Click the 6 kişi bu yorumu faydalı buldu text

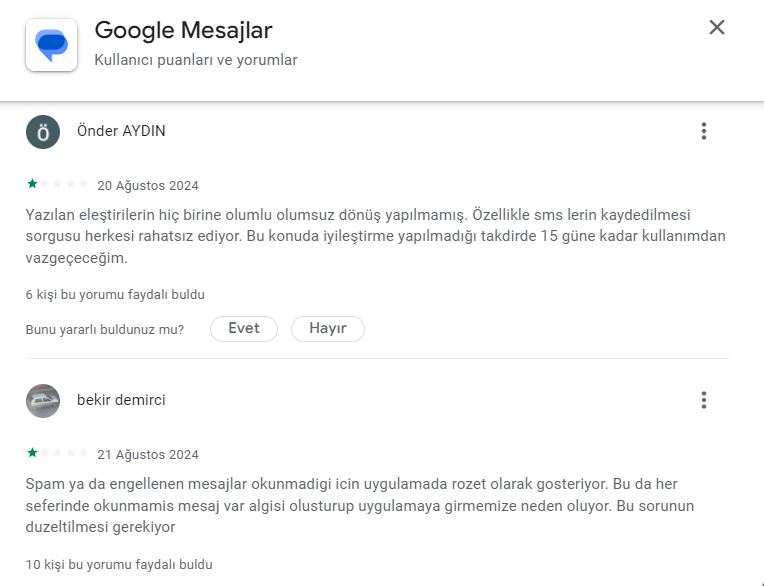click(115, 295)
